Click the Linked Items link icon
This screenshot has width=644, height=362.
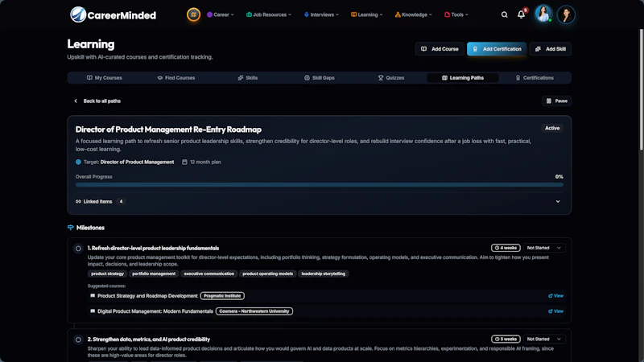click(x=78, y=202)
